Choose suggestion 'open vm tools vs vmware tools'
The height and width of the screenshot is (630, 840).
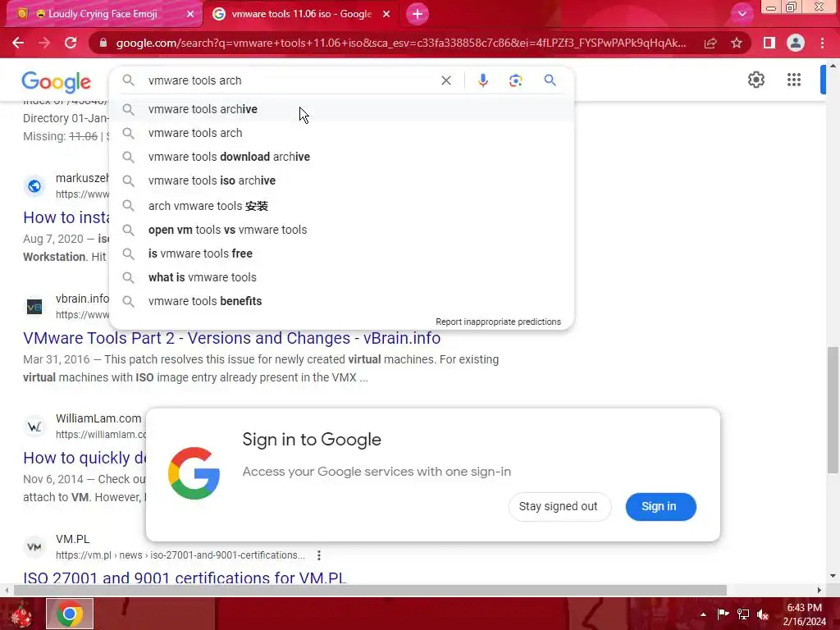pyautogui.click(x=342, y=230)
